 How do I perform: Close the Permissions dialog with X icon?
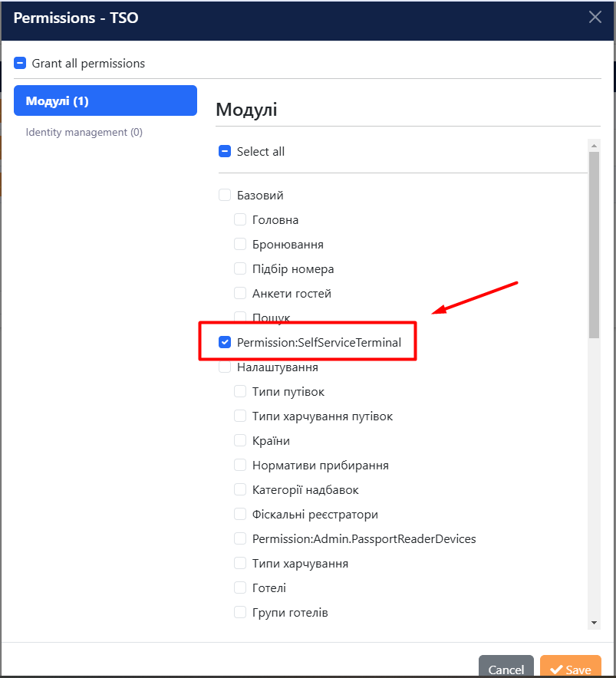pyautogui.click(x=595, y=17)
